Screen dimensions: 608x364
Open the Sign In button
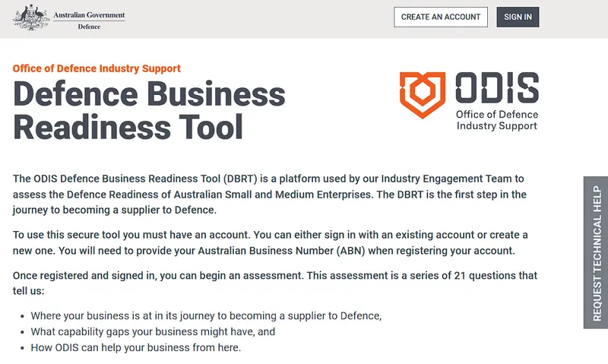pos(518,17)
